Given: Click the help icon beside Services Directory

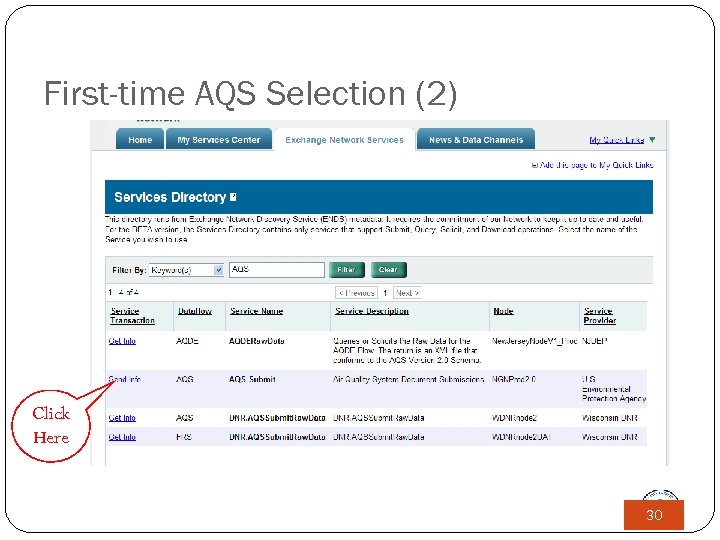Looking at the screenshot, I should (x=233, y=197).
